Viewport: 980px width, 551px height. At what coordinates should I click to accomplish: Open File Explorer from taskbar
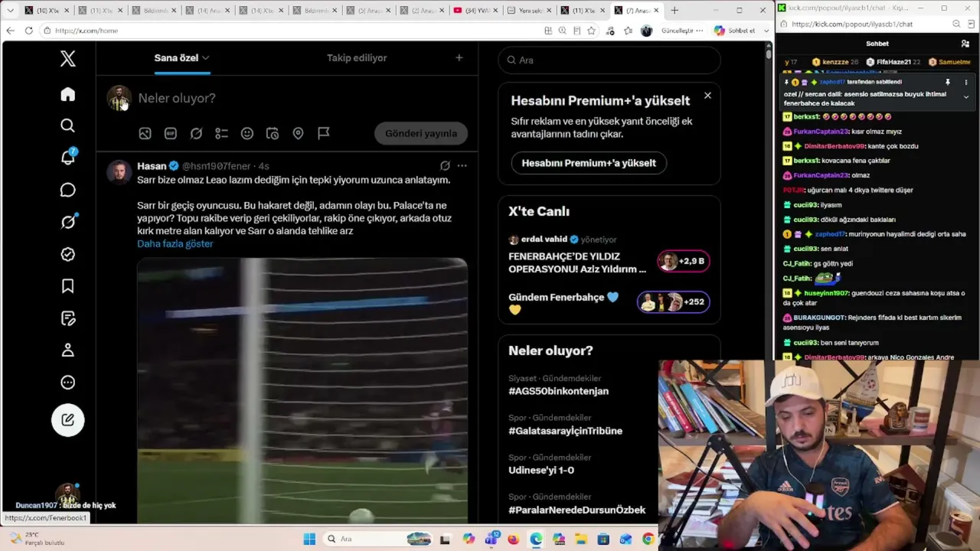pos(580,539)
